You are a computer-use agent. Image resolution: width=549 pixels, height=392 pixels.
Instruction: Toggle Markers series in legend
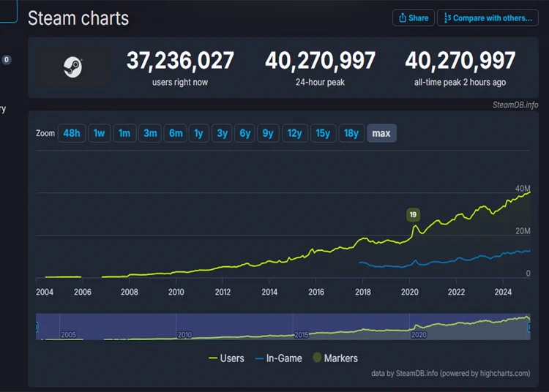335,358
